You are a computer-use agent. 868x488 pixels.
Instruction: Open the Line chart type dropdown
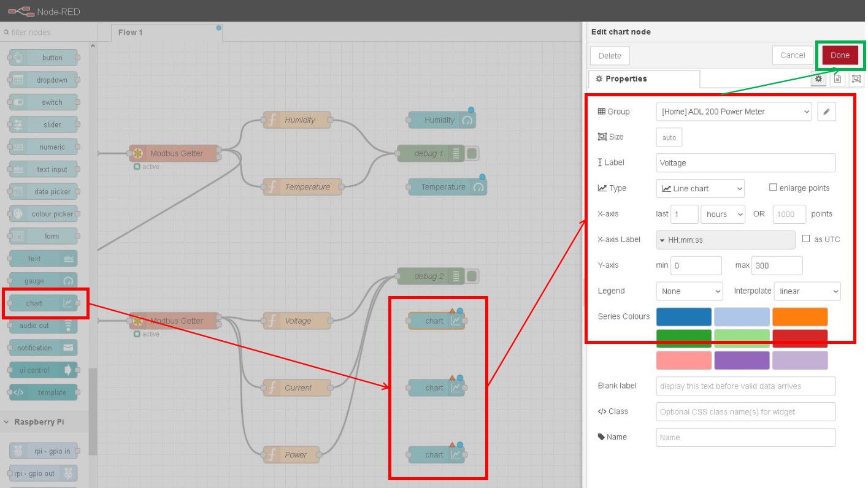pyautogui.click(x=700, y=188)
